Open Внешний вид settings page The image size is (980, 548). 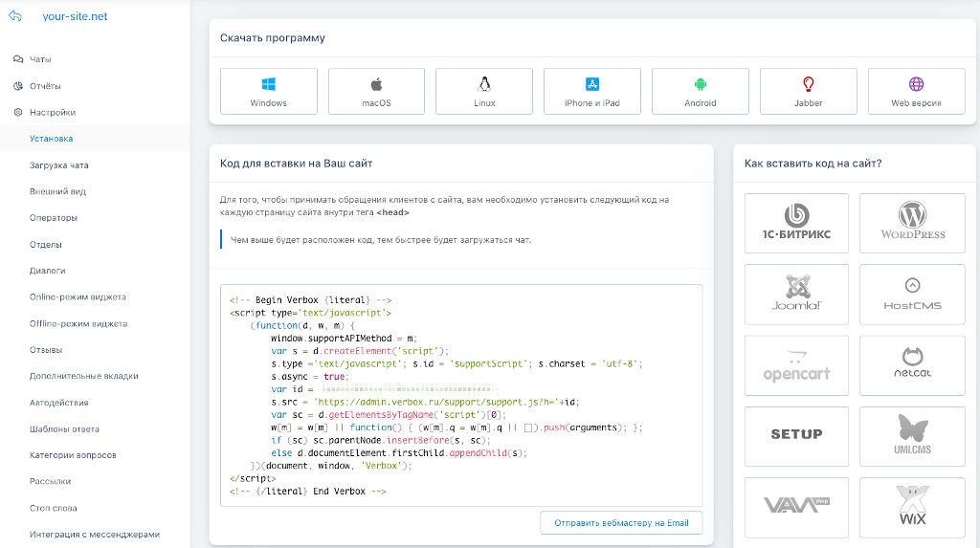(x=57, y=191)
